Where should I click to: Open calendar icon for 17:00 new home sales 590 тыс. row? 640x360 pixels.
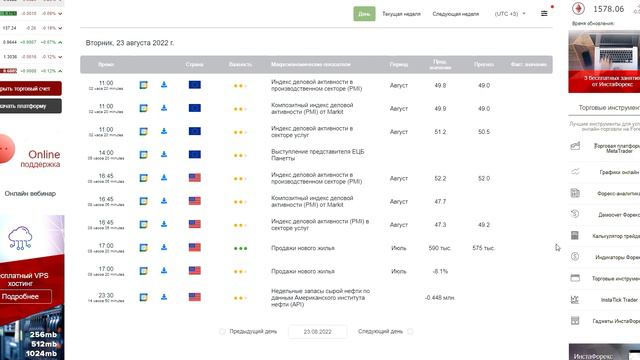(x=144, y=248)
